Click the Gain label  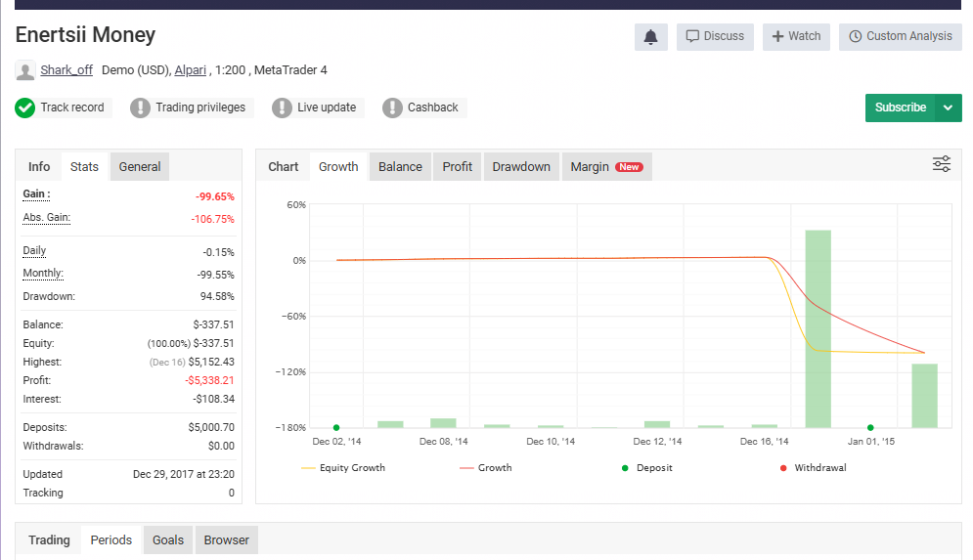coord(36,194)
